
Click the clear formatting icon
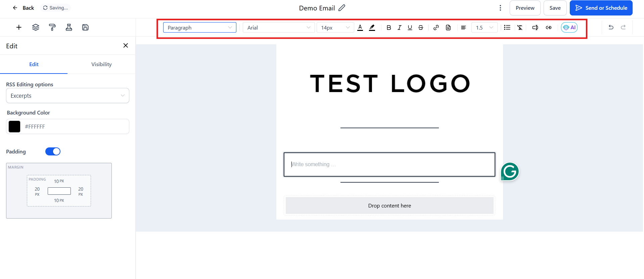point(520,28)
